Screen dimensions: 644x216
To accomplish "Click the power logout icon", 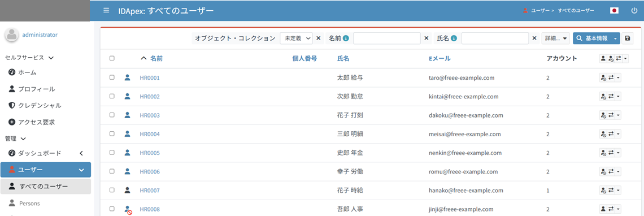I will point(634,11).
